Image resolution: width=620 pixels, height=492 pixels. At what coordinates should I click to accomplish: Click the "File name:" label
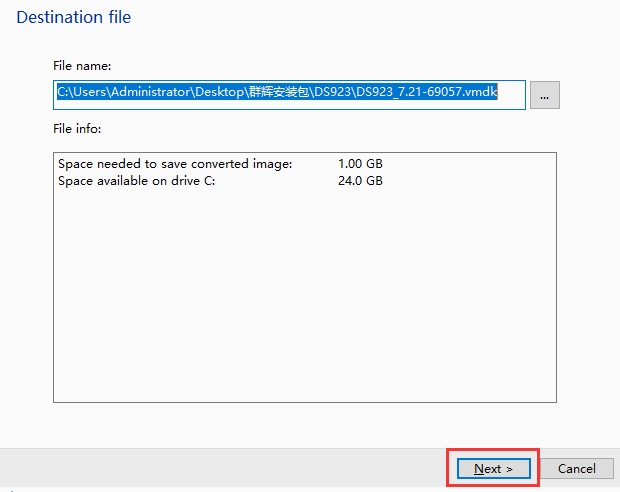pyautogui.click(x=82, y=66)
